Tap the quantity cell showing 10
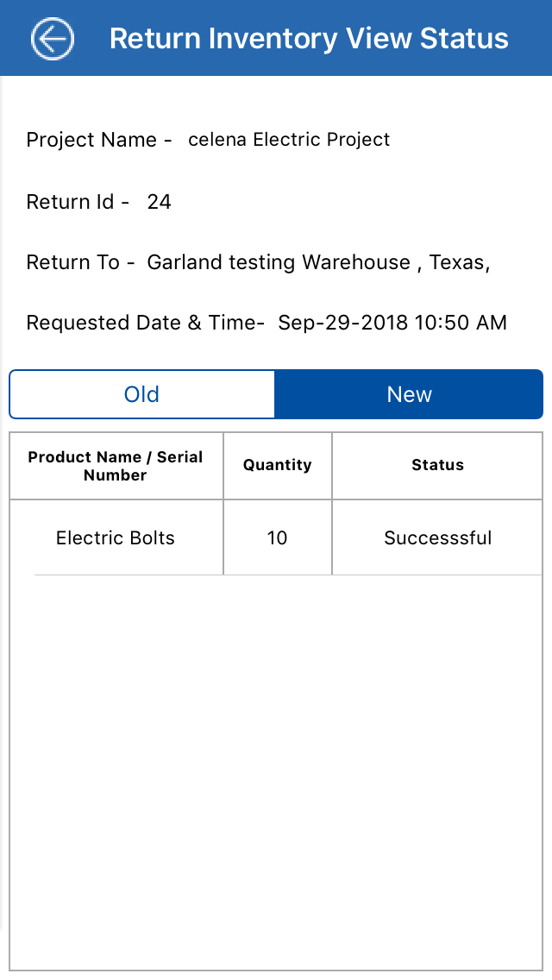Viewport: 552px width, 980px height. coord(277,538)
